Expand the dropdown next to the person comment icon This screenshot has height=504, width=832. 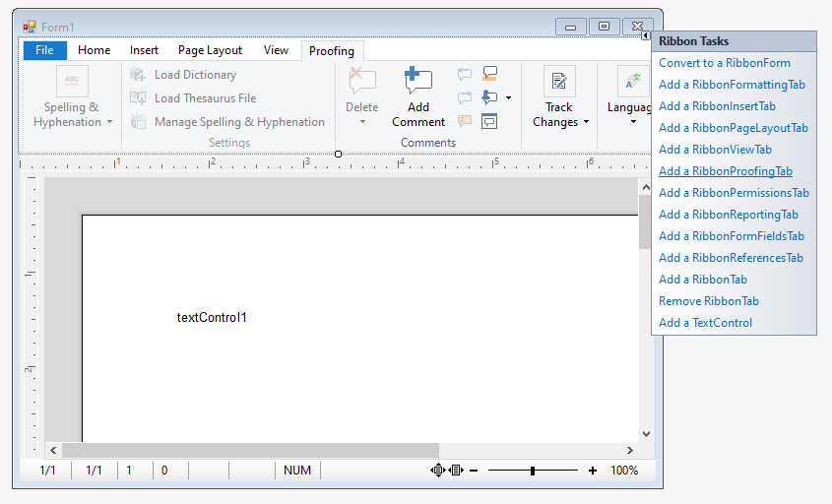(508, 97)
